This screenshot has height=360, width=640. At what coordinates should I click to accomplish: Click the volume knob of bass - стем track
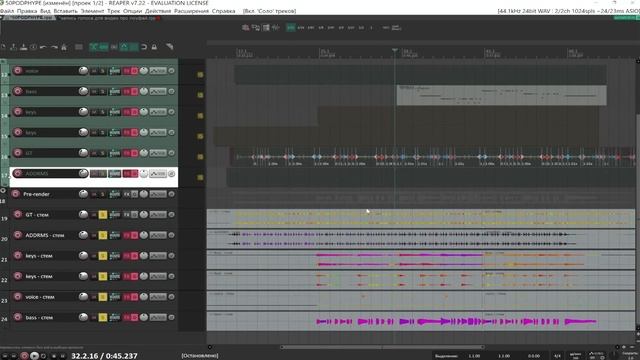[x=83, y=317]
